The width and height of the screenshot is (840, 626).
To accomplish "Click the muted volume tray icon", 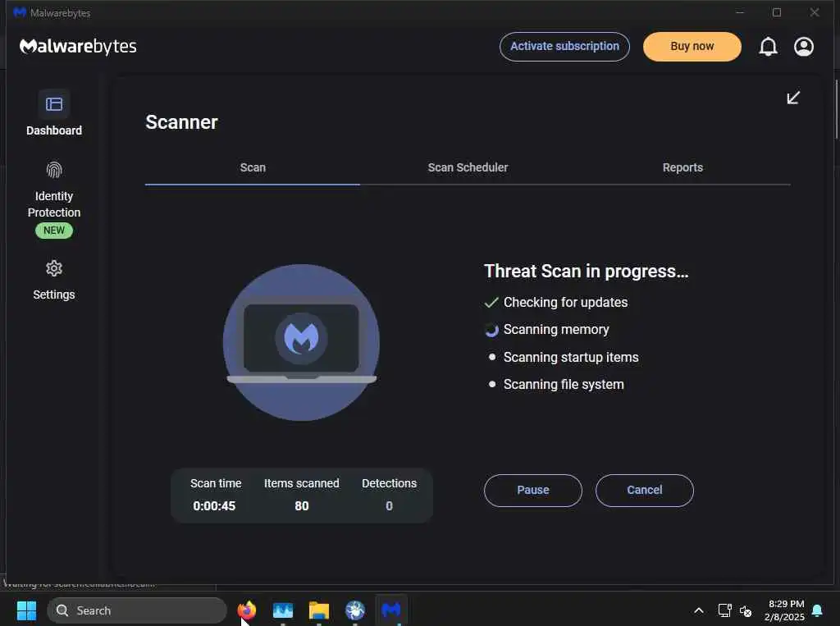I will 745,610.
